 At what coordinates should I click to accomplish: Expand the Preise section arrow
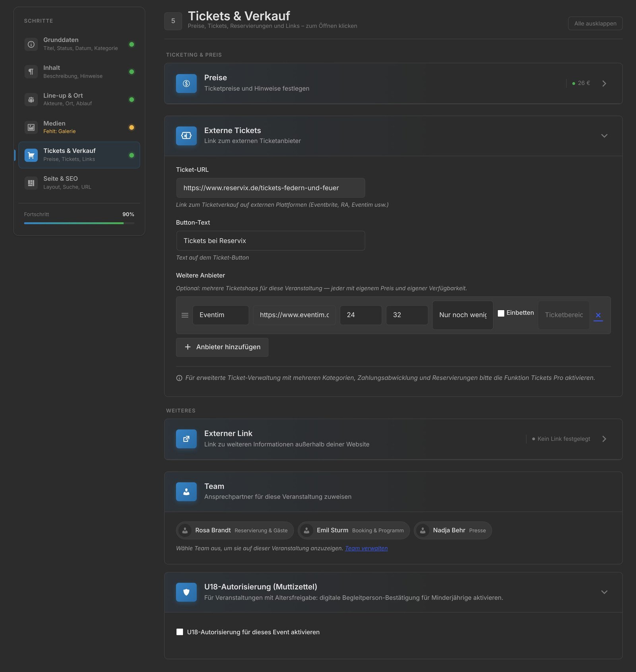[x=604, y=84]
